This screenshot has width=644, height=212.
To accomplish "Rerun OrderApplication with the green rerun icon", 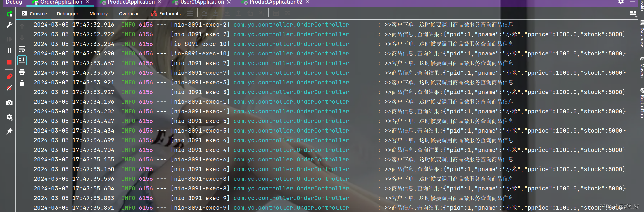I will tap(9, 14).
